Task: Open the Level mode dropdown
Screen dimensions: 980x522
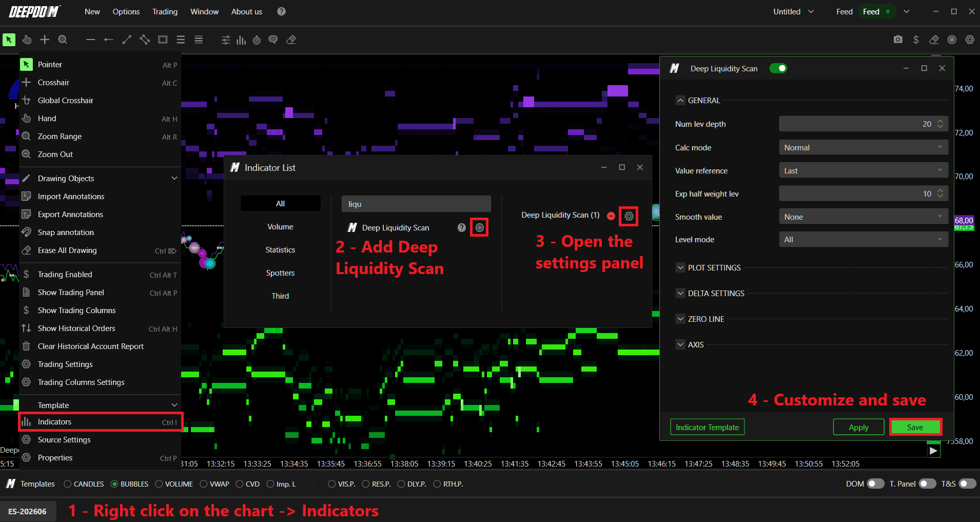Action: point(863,239)
